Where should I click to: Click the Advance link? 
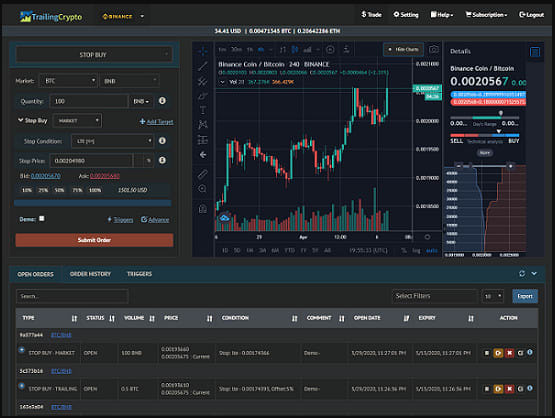point(155,220)
